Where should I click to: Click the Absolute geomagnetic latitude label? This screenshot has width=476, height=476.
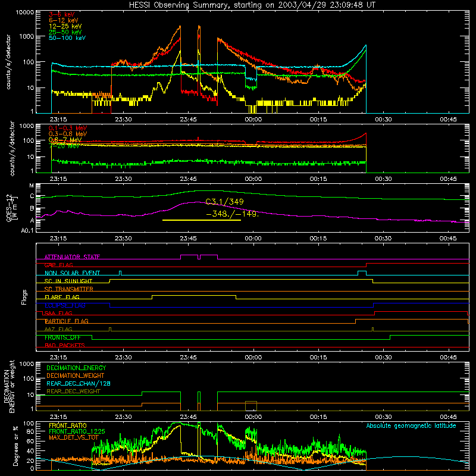click(411, 425)
